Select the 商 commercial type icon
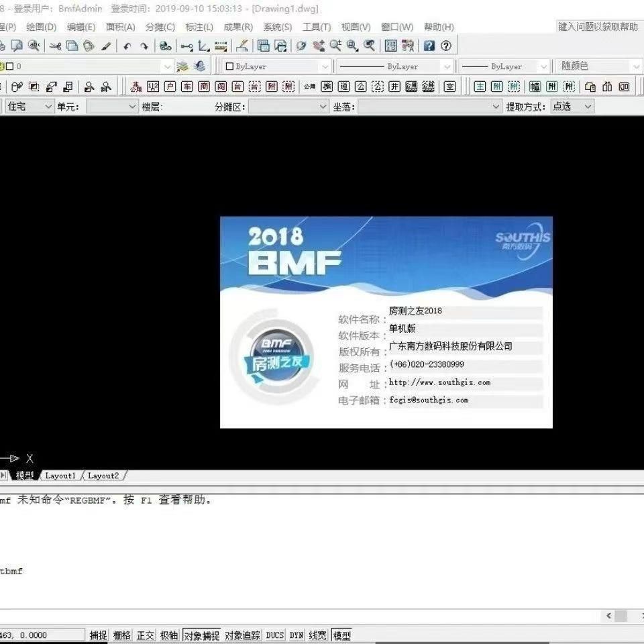 (x=204, y=87)
